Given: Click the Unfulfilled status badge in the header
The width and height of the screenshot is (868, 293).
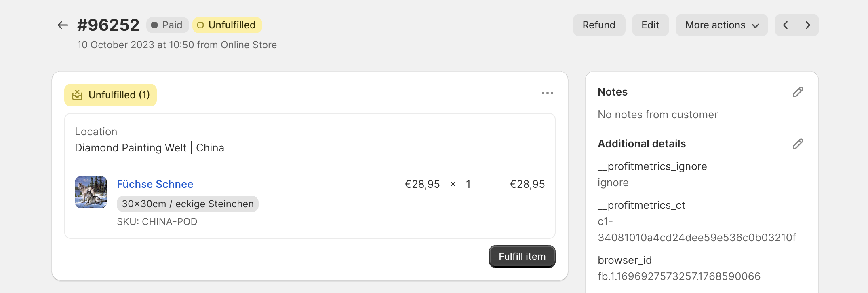Looking at the screenshot, I should coord(227,25).
